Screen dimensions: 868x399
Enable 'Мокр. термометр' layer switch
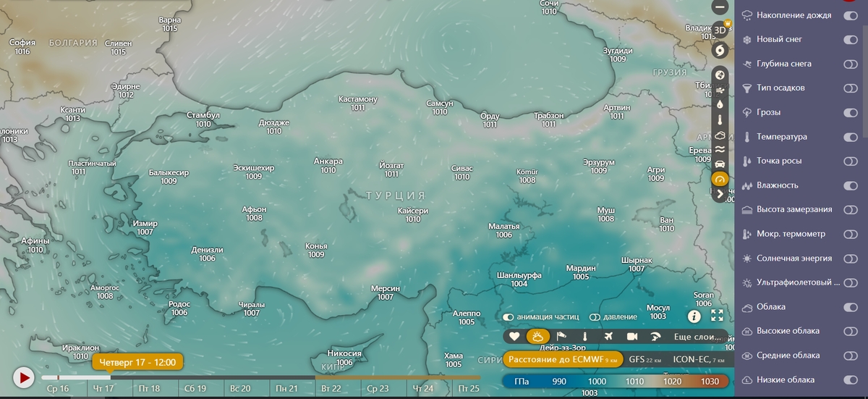pyautogui.click(x=851, y=234)
